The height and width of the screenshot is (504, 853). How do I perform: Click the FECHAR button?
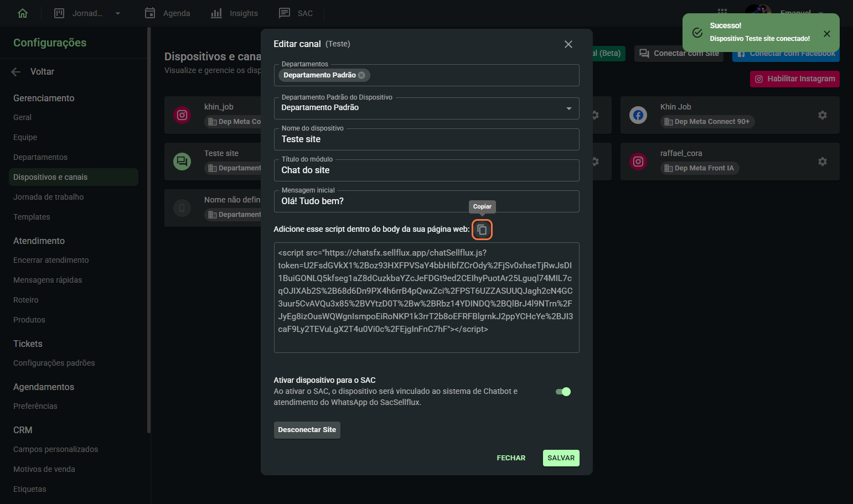[x=511, y=458]
